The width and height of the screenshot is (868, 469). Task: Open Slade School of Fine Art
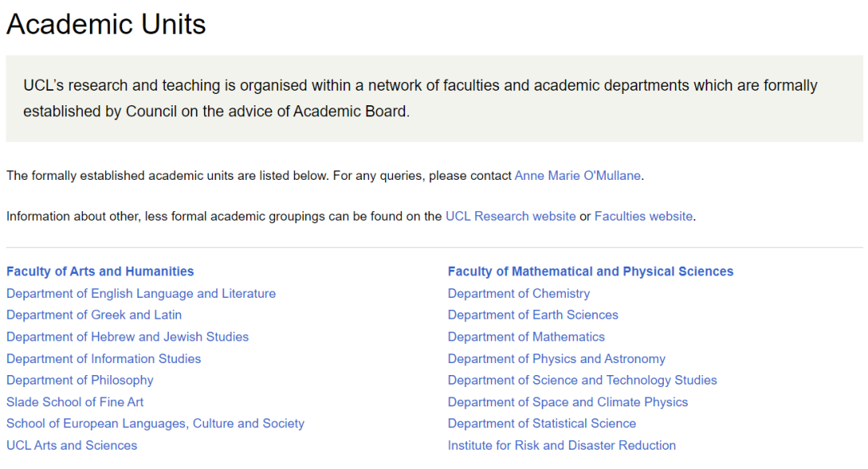click(x=75, y=402)
